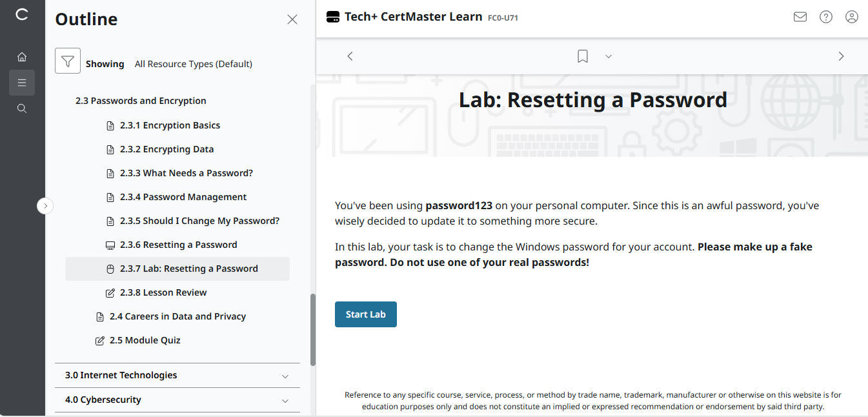Select the Home icon in the dark sidebar

tap(21, 57)
